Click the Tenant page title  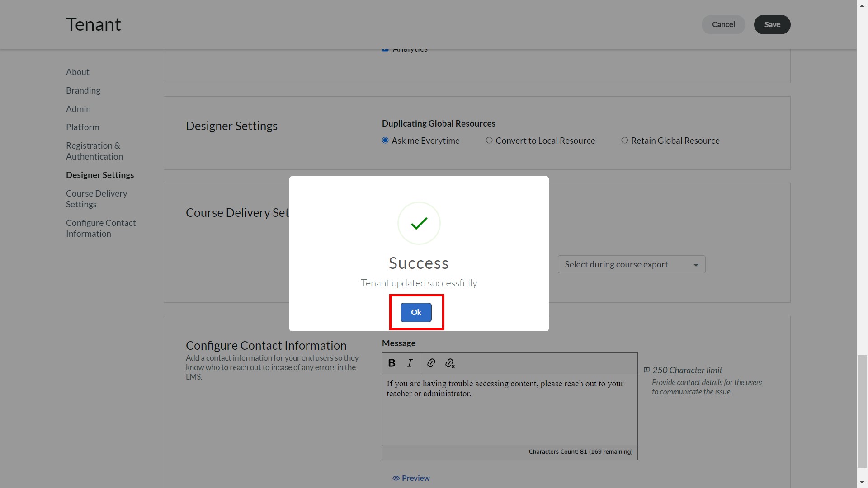pyautogui.click(x=94, y=24)
